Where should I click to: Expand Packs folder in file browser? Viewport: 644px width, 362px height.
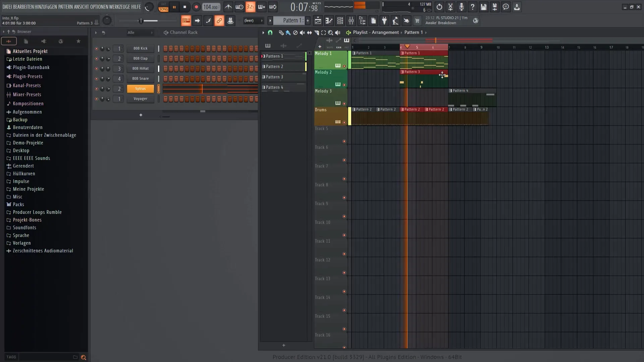point(18,204)
